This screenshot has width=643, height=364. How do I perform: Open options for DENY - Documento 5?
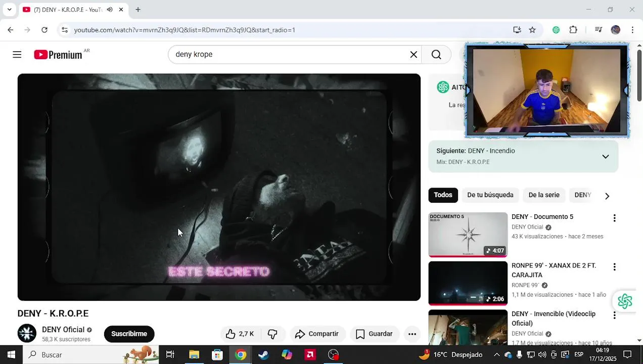(614, 218)
